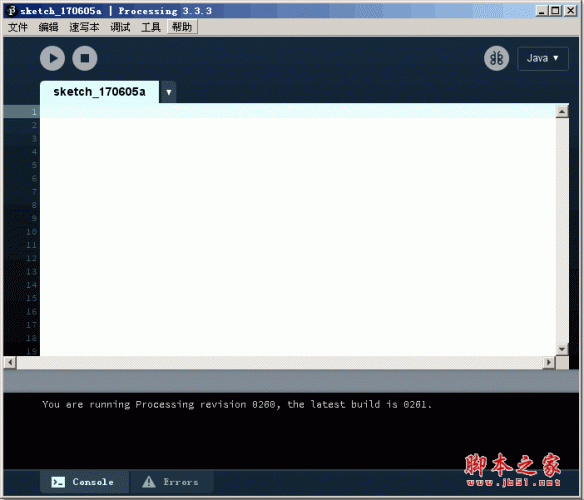Click line 1 in the code editor
The width and height of the screenshot is (584, 500).
pyautogui.click(x=298, y=111)
